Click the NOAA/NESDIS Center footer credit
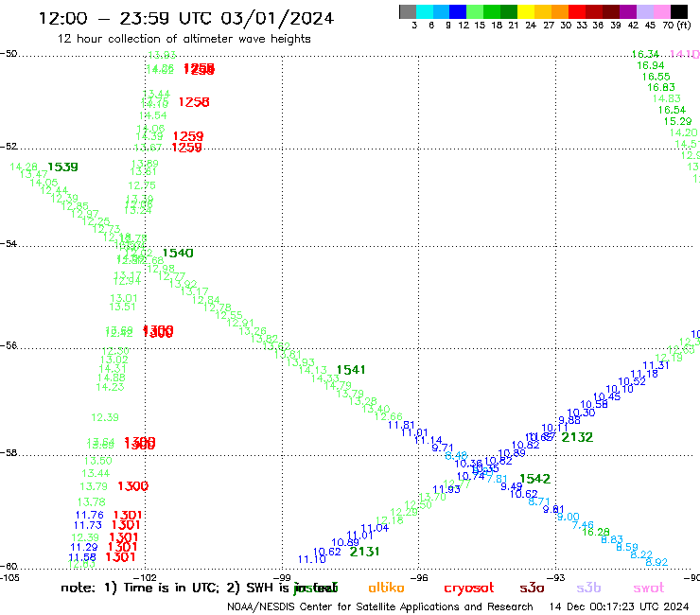700x615 pixels. pos(380,606)
